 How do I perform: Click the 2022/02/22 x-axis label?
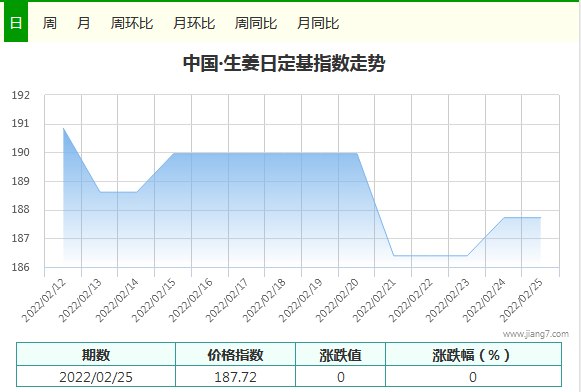pyautogui.click(x=411, y=301)
